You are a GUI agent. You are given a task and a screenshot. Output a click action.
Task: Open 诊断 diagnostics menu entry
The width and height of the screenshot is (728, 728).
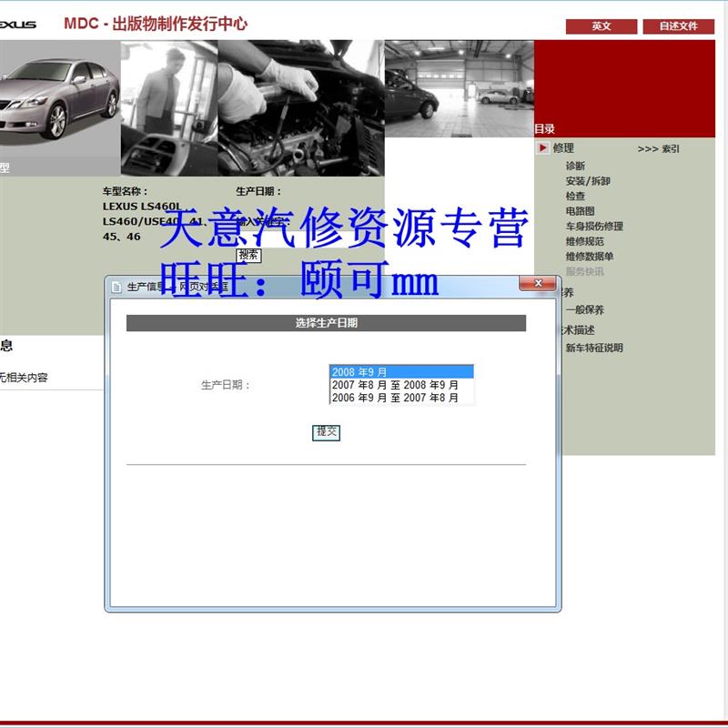tap(575, 166)
